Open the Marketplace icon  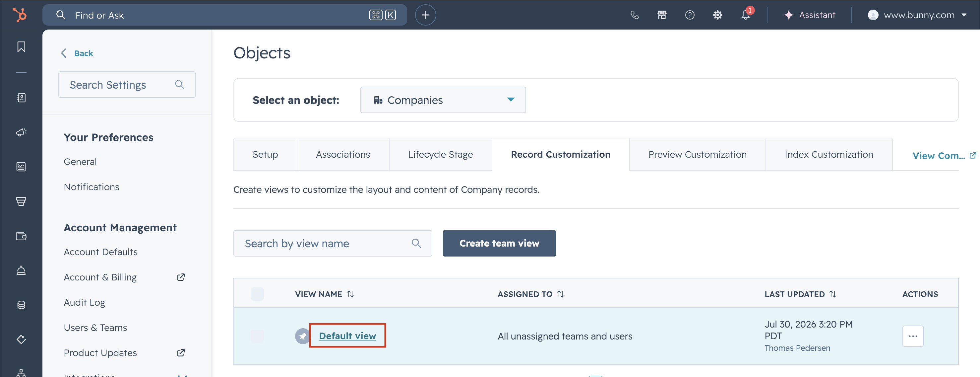662,15
